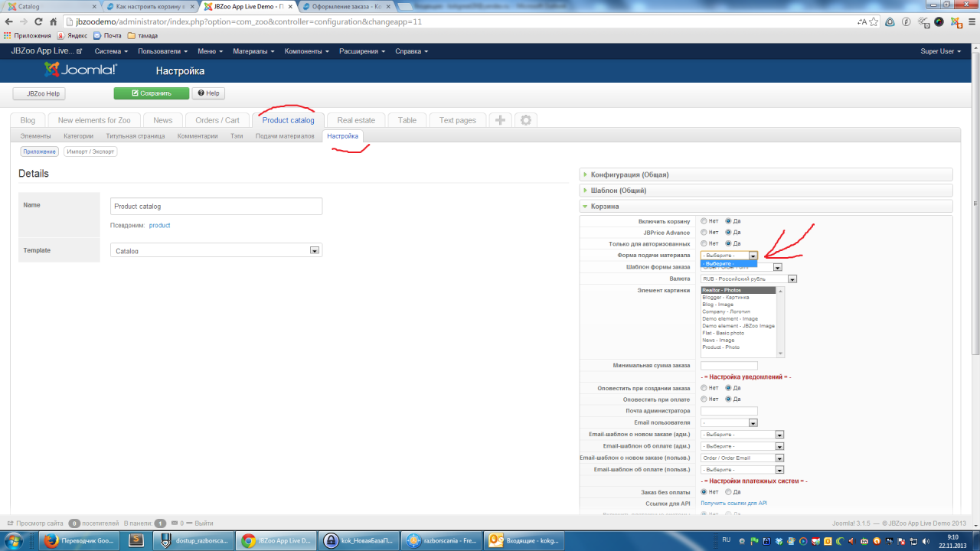Set 'Включить корзину' to Нет

pyautogui.click(x=704, y=221)
